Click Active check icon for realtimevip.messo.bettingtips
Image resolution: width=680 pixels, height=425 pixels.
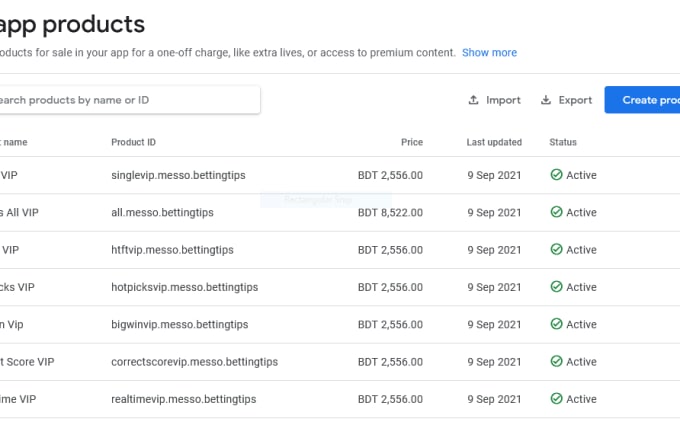point(556,399)
